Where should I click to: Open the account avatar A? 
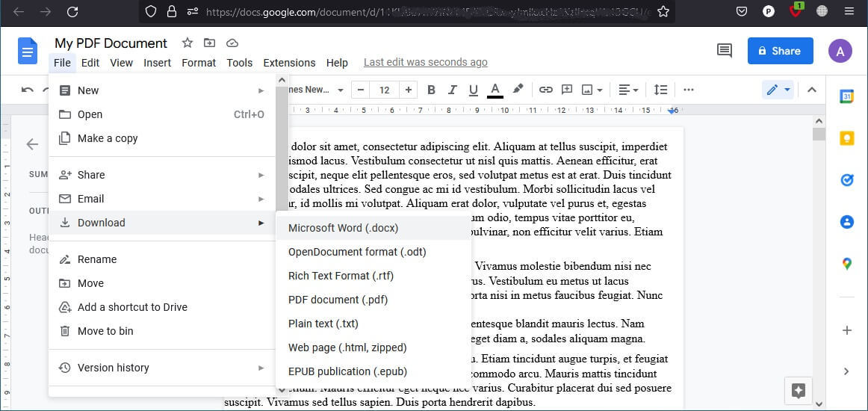(x=840, y=51)
